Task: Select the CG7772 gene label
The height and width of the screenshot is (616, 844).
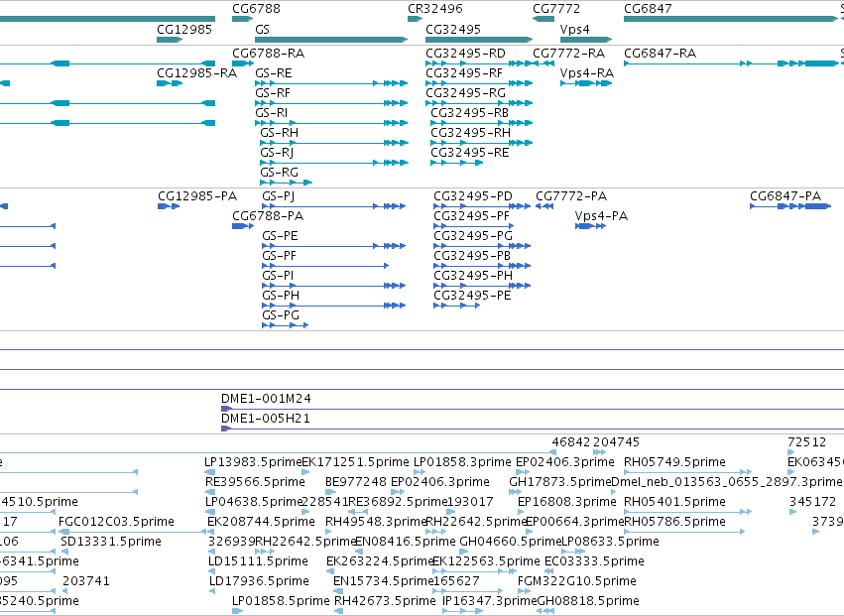Action: (556, 9)
